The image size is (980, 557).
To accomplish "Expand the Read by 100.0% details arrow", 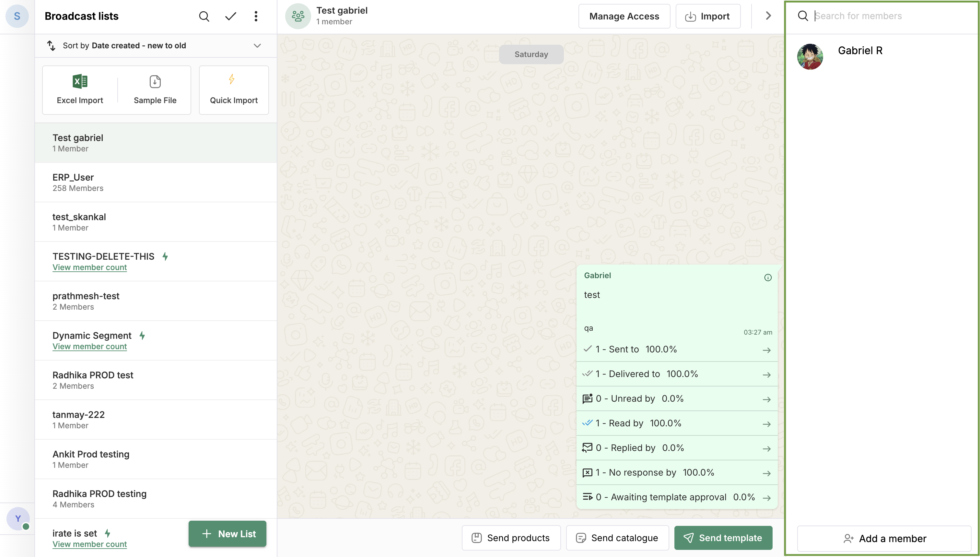I will coord(766,424).
